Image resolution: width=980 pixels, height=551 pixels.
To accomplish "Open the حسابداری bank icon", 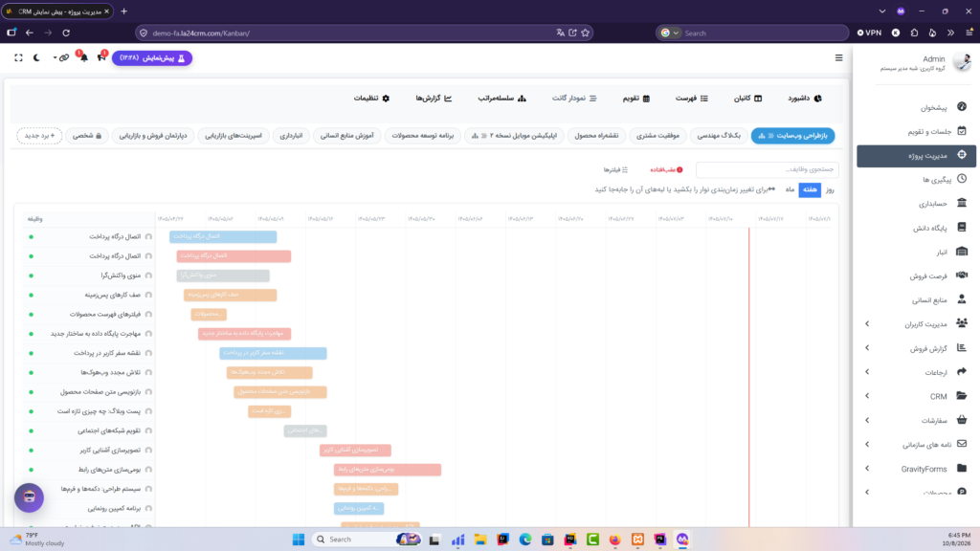I will click(x=962, y=203).
